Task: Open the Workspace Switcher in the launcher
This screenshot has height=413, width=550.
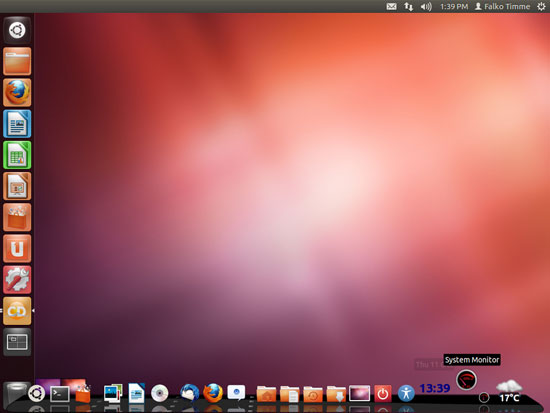Action: [17, 342]
